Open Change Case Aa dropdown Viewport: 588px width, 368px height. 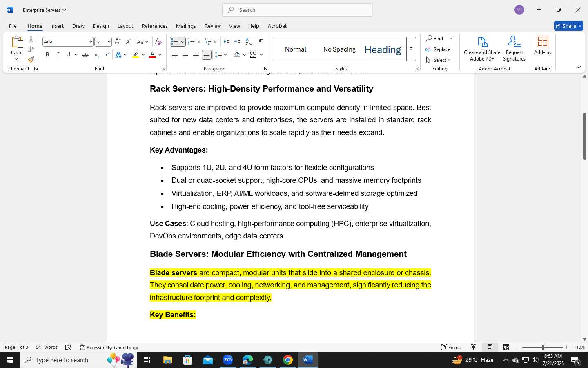143,42
